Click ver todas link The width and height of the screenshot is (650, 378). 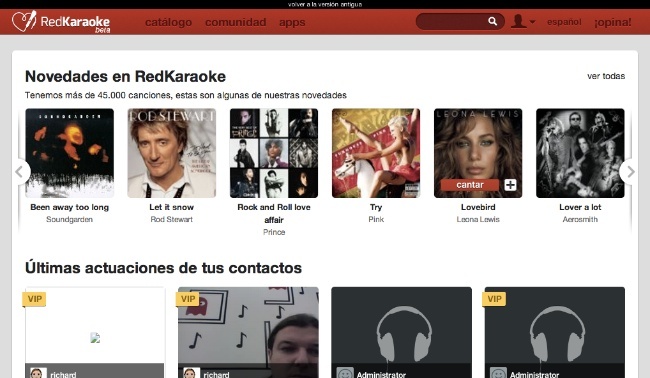[x=606, y=76]
